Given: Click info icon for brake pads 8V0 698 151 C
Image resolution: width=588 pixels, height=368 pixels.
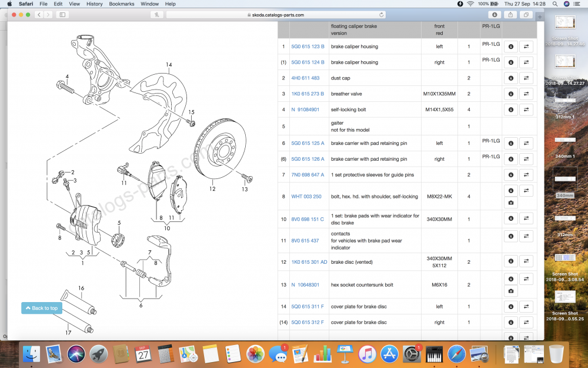Looking at the screenshot, I should pyautogui.click(x=511, y=218).
